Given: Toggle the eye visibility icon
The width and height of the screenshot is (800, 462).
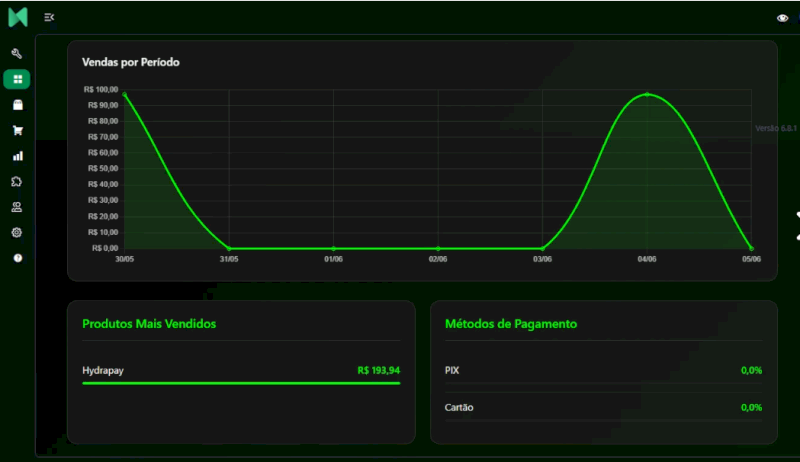Looking at the screenshot, I should tap(782, 18).
